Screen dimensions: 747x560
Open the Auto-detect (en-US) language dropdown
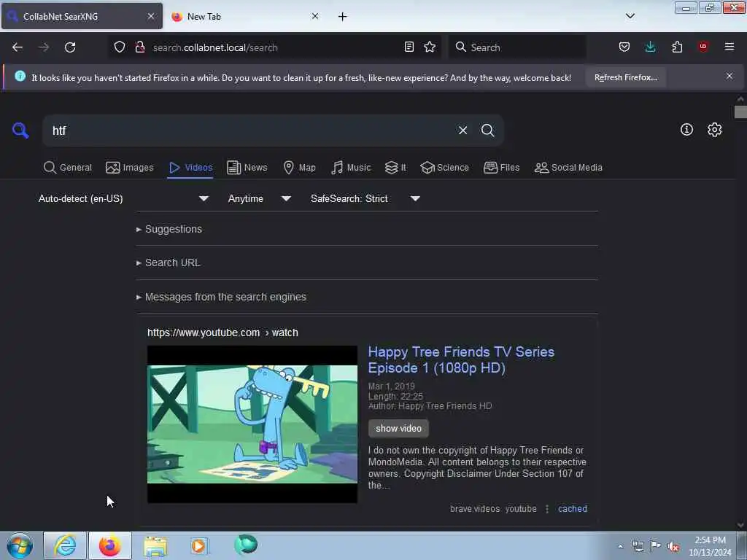pyautogui.click(x=123, y=198)
